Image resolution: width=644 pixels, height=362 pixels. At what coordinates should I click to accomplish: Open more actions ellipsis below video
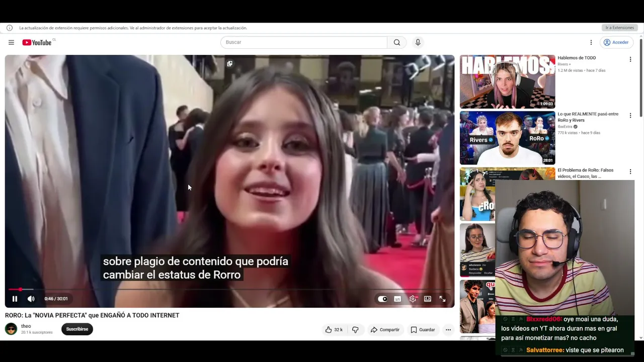pyautogui.click(x=448, y=330)
